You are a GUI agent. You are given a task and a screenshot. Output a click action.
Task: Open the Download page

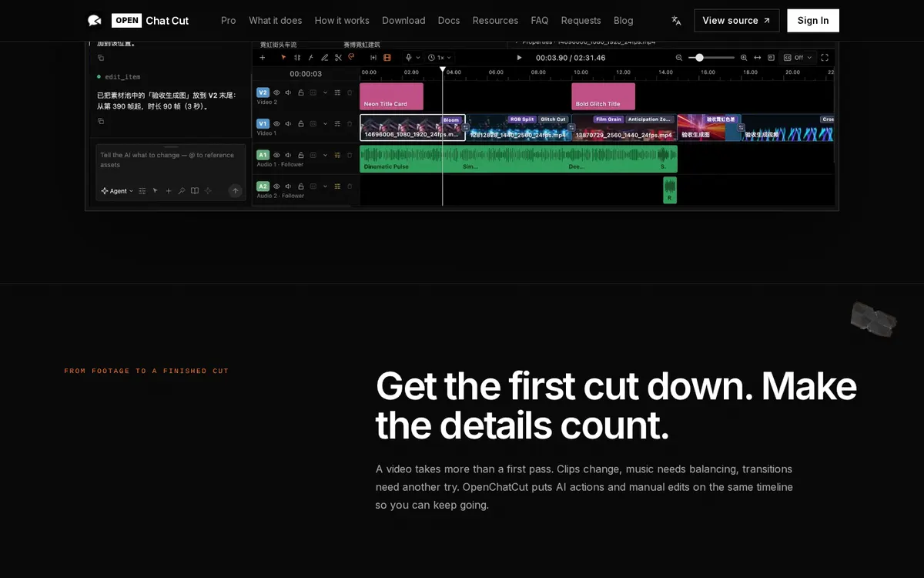[403, 21]
